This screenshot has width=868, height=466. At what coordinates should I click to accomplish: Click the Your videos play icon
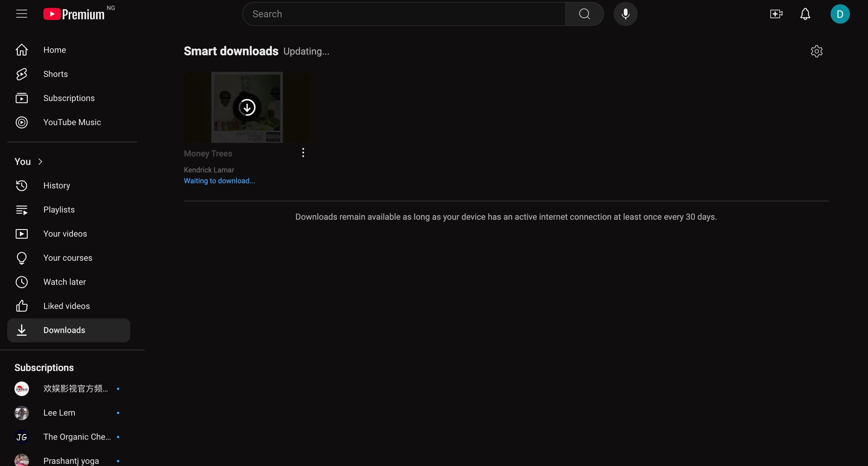22,234
